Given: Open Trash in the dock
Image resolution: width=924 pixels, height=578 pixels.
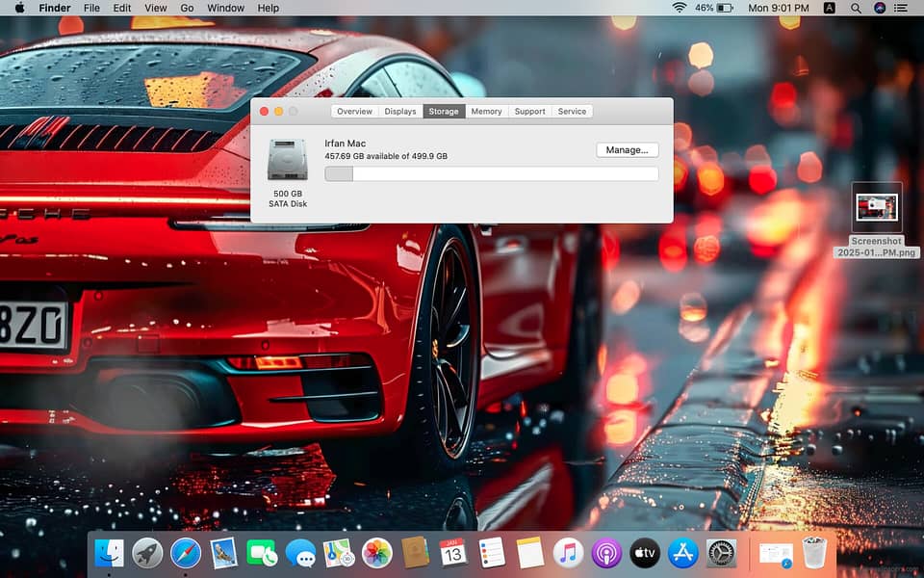Looking at the screenshot, I should click(x=814, y=553).
